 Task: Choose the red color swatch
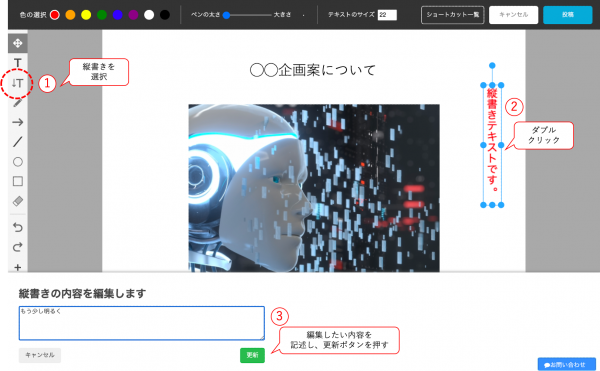[55, 15]
